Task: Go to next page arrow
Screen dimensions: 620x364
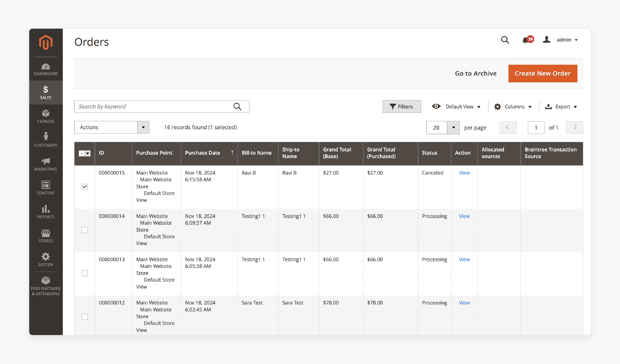Action: point(575,128)
